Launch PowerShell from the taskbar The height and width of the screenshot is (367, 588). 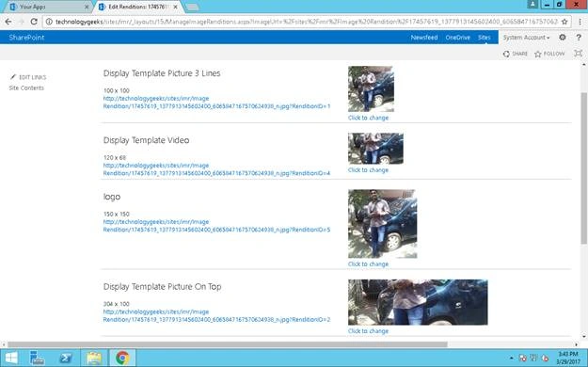(66, 358)
